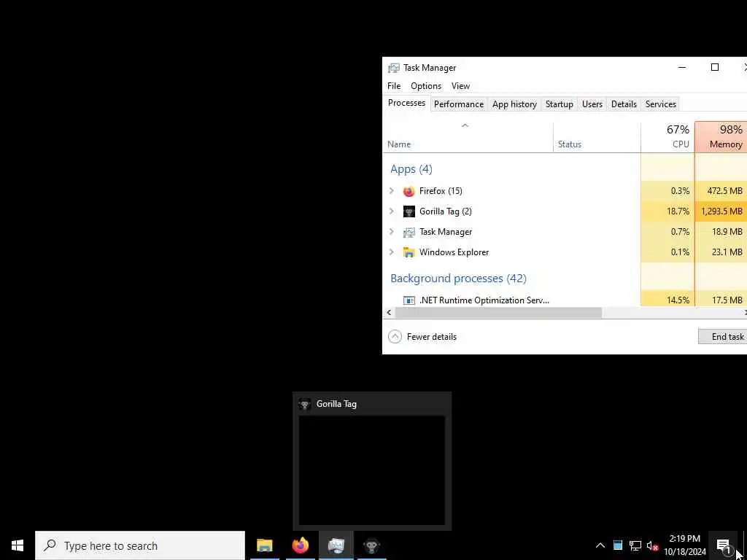Expand the Windows Explorer process group
747x560 pixels.
click(x=392, y=252)
